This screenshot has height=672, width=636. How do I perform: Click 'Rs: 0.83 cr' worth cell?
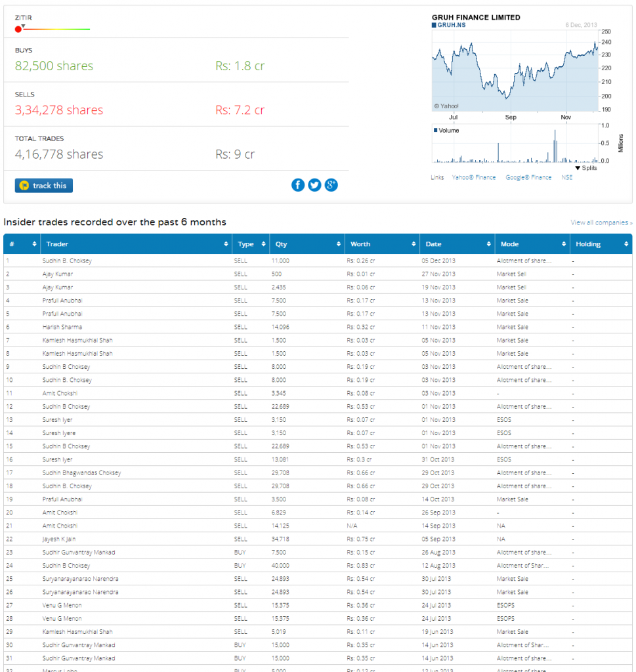361,566
